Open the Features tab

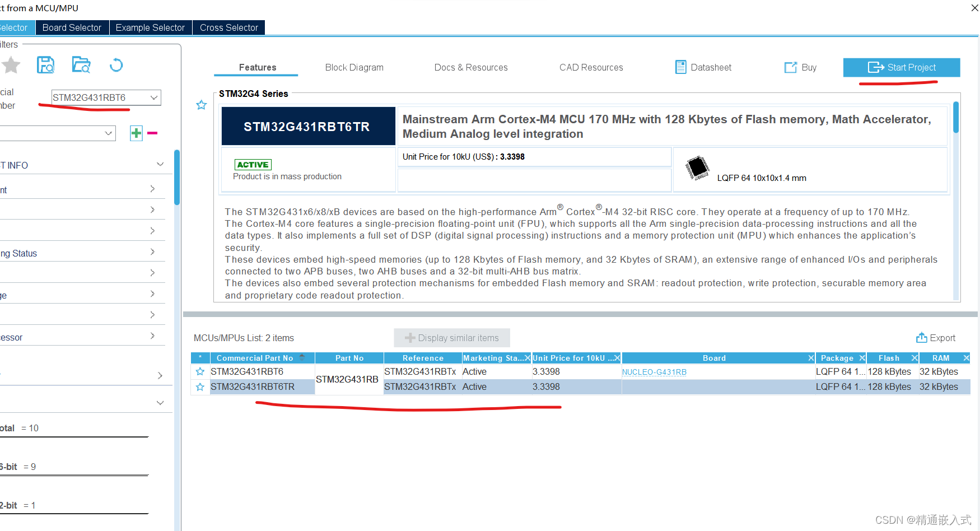coord(257,67)
